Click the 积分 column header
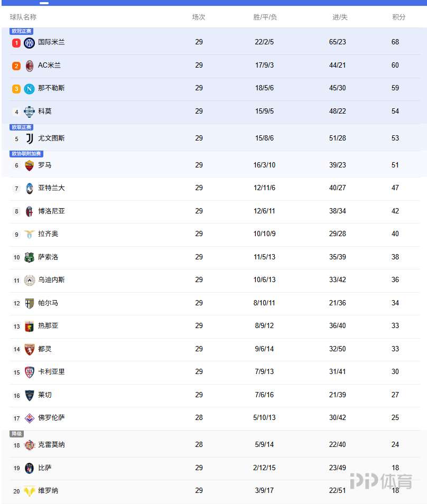Viewport: 427px width, 504px height. pos(399,17)
